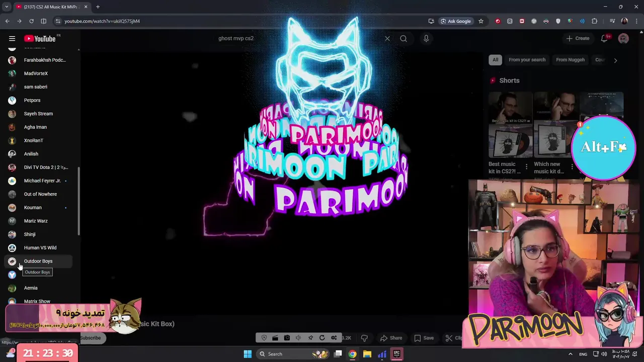Viewport: 644px width, 362px height.
Task: Reload the page in Chrome
Action: click(31, 21)
